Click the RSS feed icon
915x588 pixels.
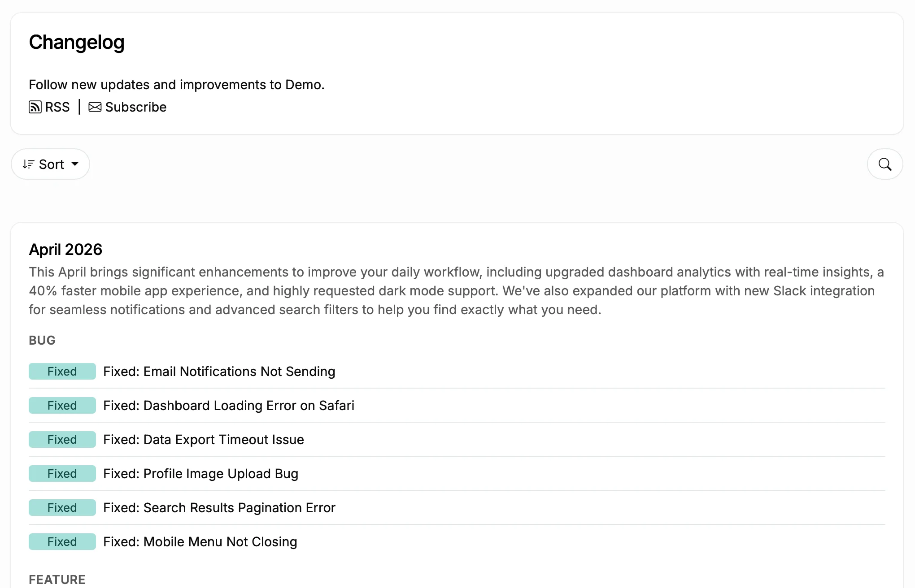pos(35,107)
